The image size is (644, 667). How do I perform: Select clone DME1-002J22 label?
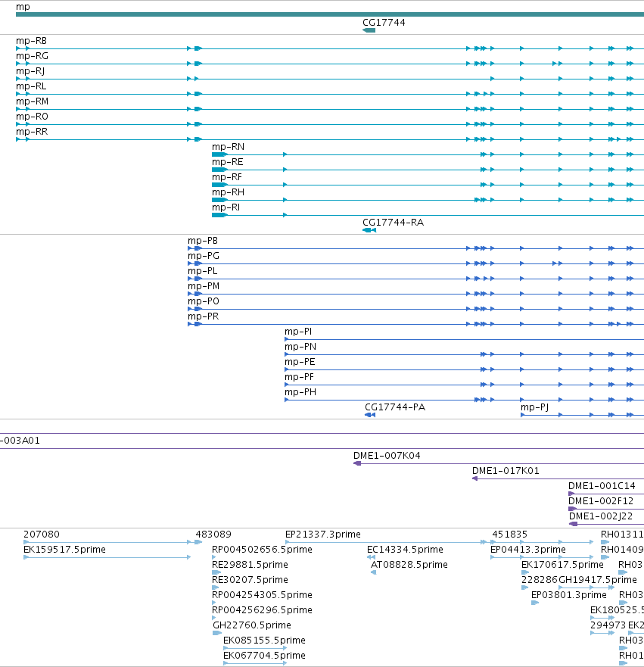[x=601, y=516]
